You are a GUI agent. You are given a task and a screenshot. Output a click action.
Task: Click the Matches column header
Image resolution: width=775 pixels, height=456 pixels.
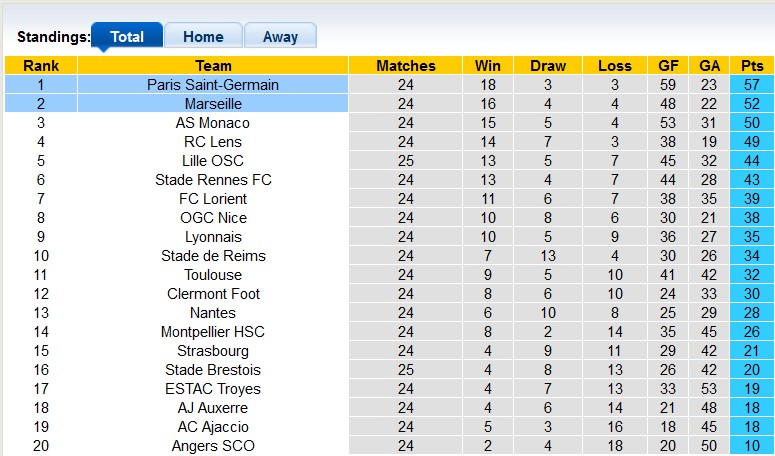tap(406, 66)
